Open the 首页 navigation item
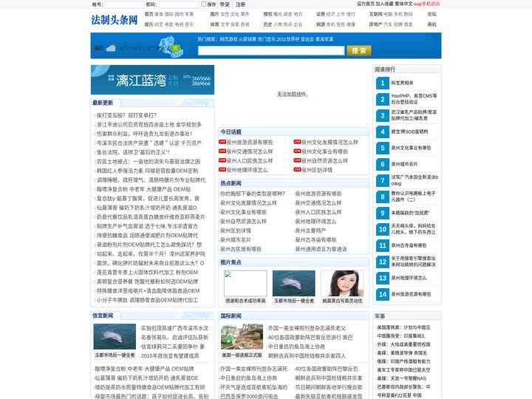Image resolution: width=532 pixels, height=399 pixels. click(x=149, y=14)
